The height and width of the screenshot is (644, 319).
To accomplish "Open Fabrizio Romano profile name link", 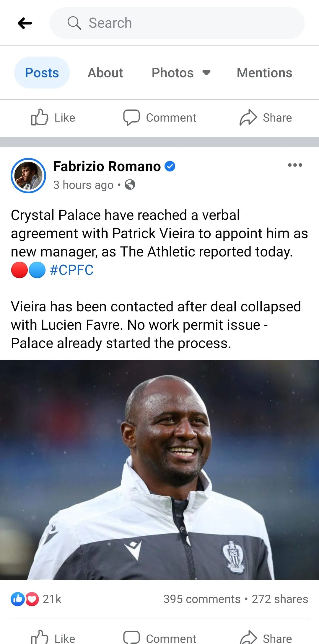I will coord(107,166).
